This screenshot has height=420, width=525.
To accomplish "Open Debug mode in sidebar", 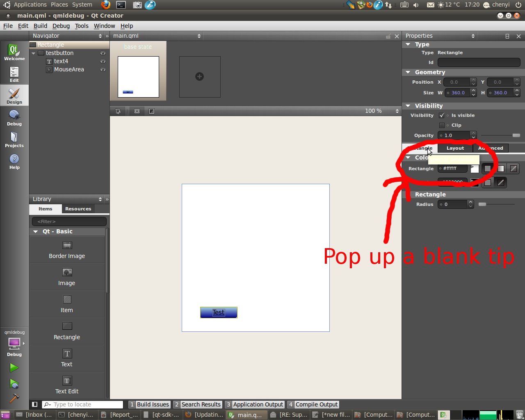I will click(x=14, y=118).
